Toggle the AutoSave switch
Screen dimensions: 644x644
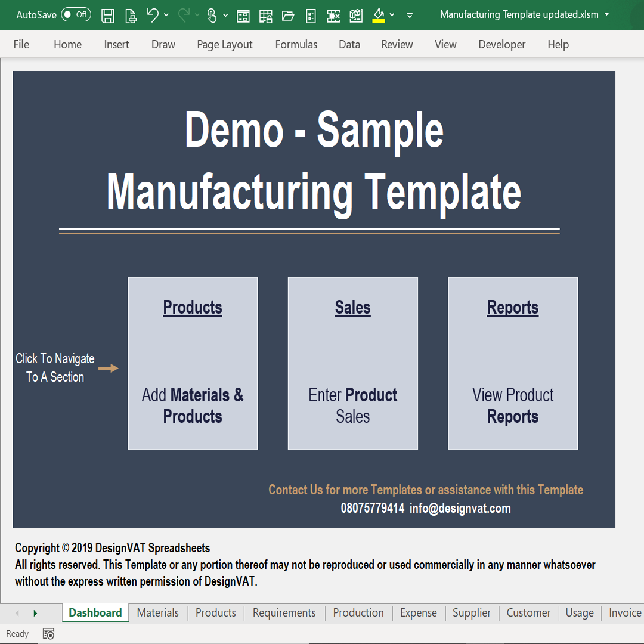coord(76,15)
